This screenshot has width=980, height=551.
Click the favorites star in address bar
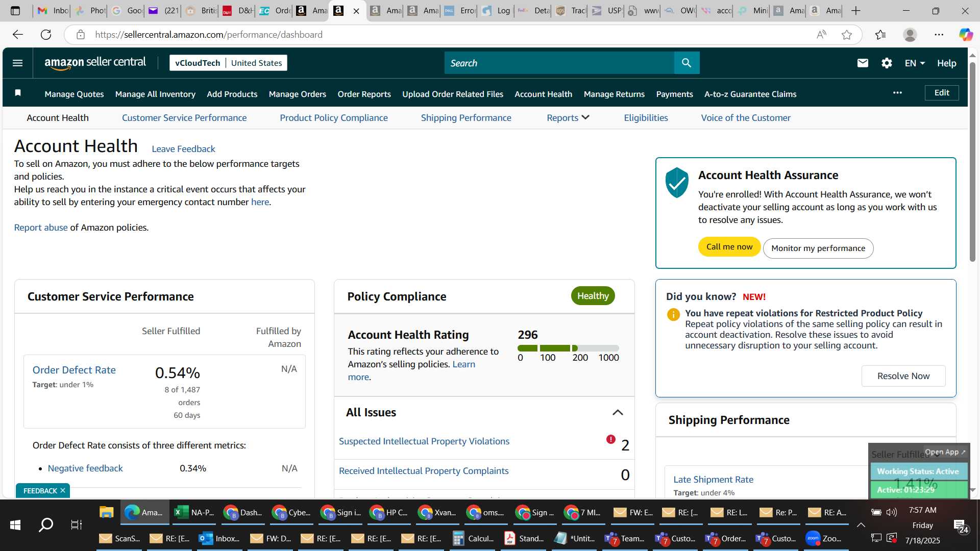point(847,34)
